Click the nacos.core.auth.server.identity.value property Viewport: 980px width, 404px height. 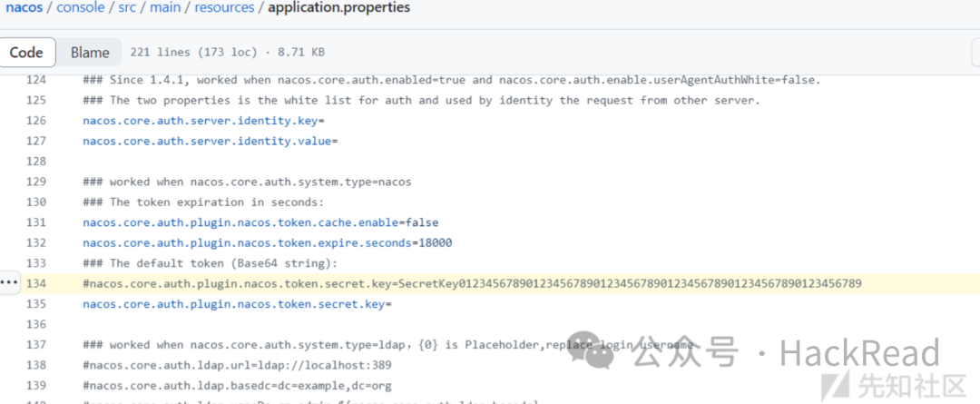(210, 141)
